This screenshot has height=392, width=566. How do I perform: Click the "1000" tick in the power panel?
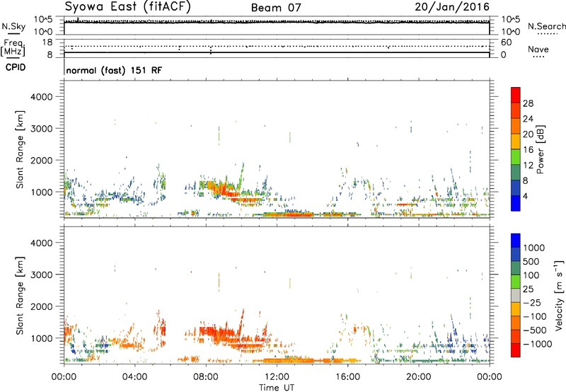[x=42, y=192]
